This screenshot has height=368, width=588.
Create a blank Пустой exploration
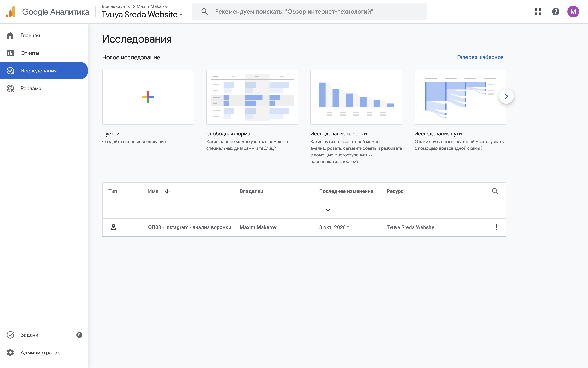click(x=148, y=97)
